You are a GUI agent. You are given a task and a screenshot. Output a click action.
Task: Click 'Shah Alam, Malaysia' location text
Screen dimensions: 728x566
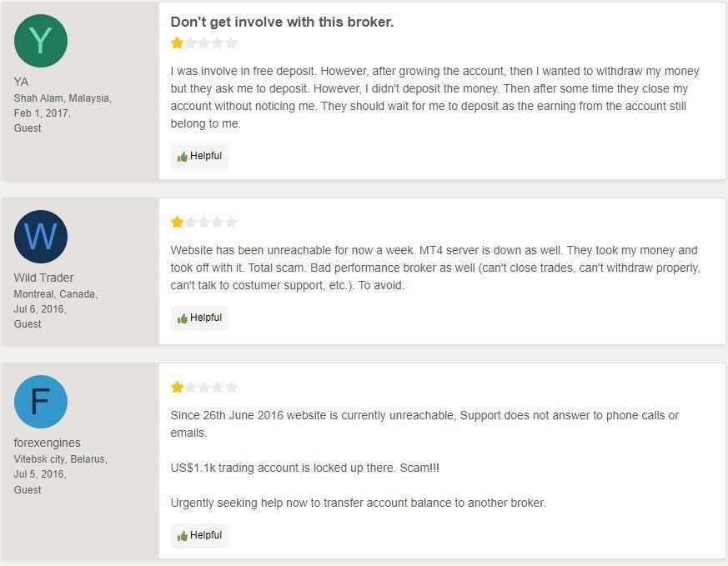pos(63,98)
